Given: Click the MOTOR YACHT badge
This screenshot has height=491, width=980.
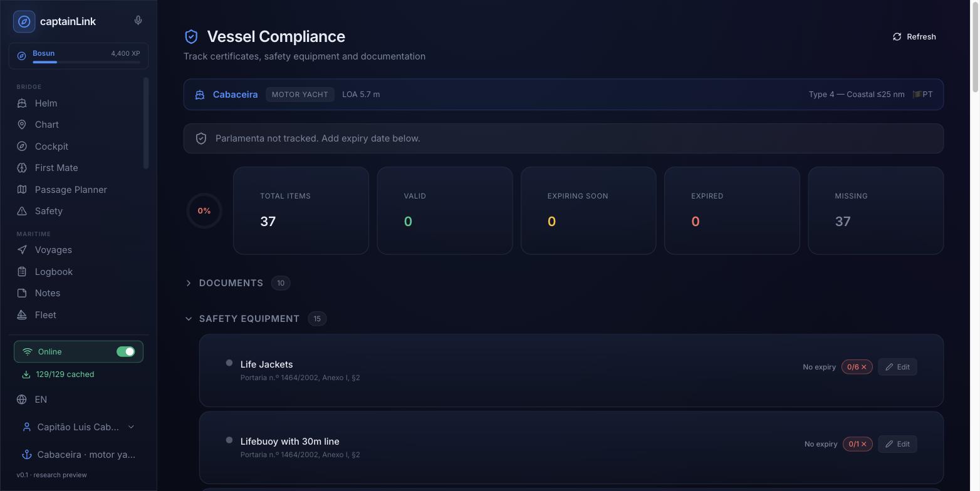Looking at the screenshot, I should click(x=300, y=95).
